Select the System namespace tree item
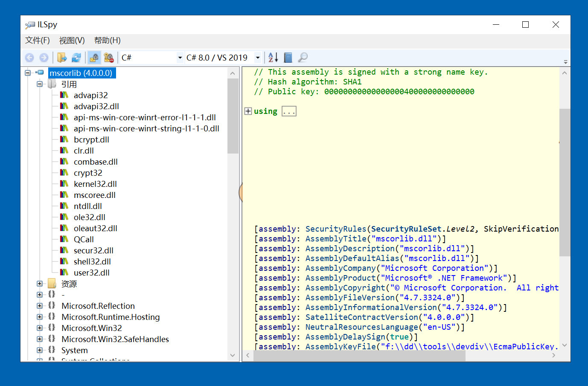The height and width of the screenshot is (386, 588). pyautogui.click(x=74, y=350)
